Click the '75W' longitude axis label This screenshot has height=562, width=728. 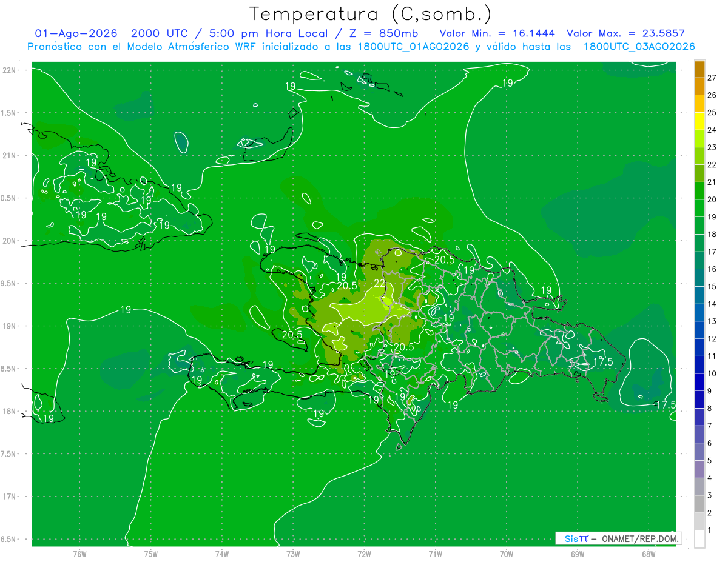tap(151, 554)
